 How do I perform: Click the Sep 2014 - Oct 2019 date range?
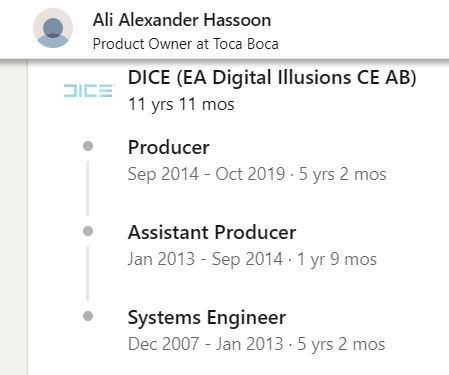tap(207, 174)
